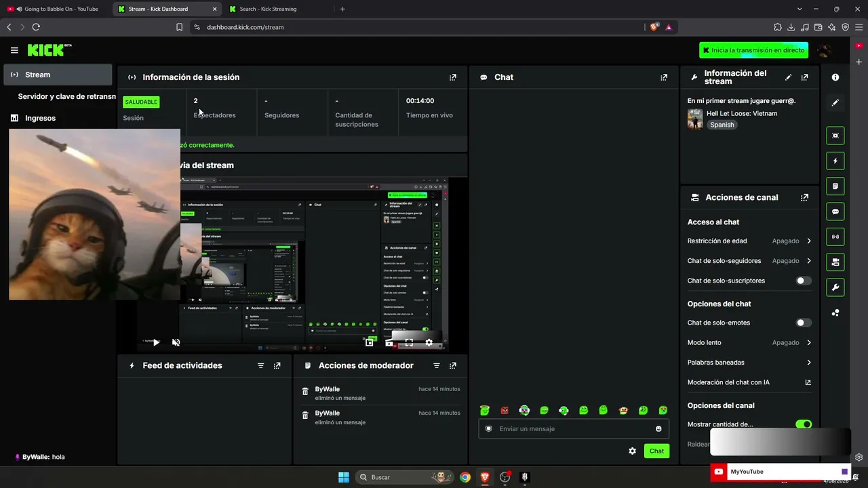
Task: Toggle Chat de solo-emotes switch
Action: click(x=804, y=323)
